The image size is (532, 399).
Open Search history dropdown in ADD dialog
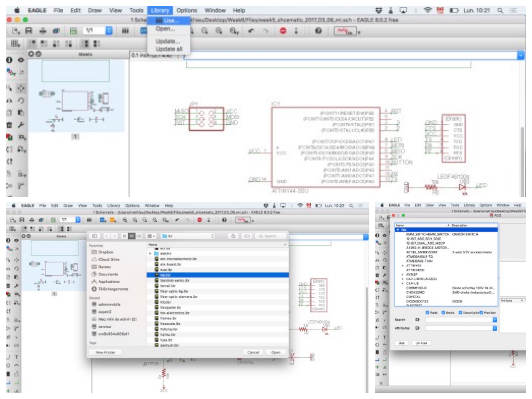495,320
